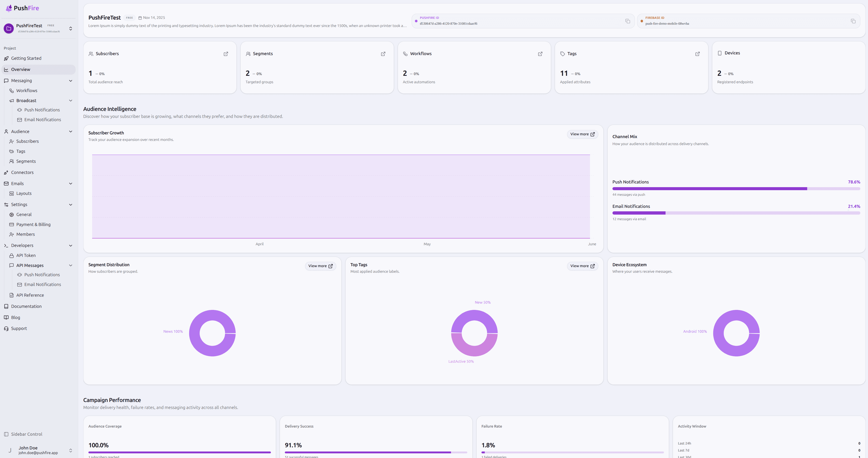The height and width of the screenshot is (458, 868).
Task: Click View more on Top Tags
Action: 582,266
